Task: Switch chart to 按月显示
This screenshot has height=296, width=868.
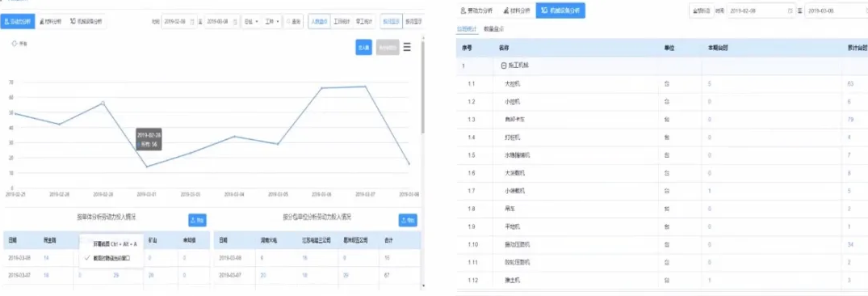Action: [x=413, y=22]
